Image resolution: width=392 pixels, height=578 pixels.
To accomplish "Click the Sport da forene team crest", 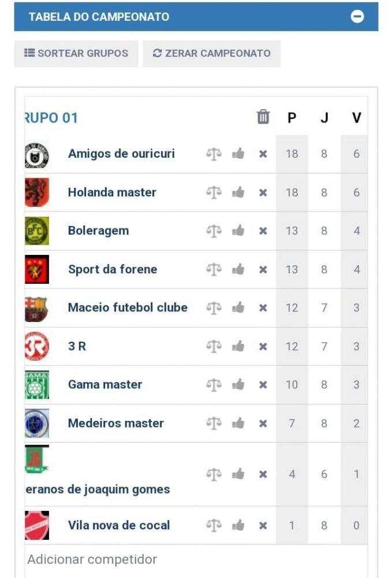I will (x=37, y=269).
